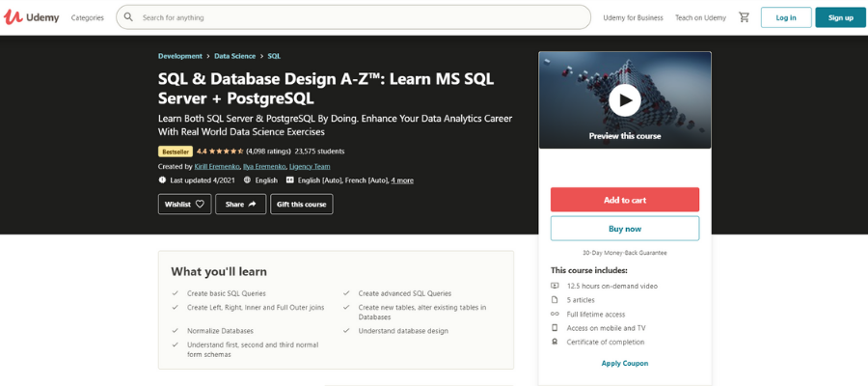This screenshot has width=868, height=386.
Task: Click the This course includes heading
Action: coord(589,270)
